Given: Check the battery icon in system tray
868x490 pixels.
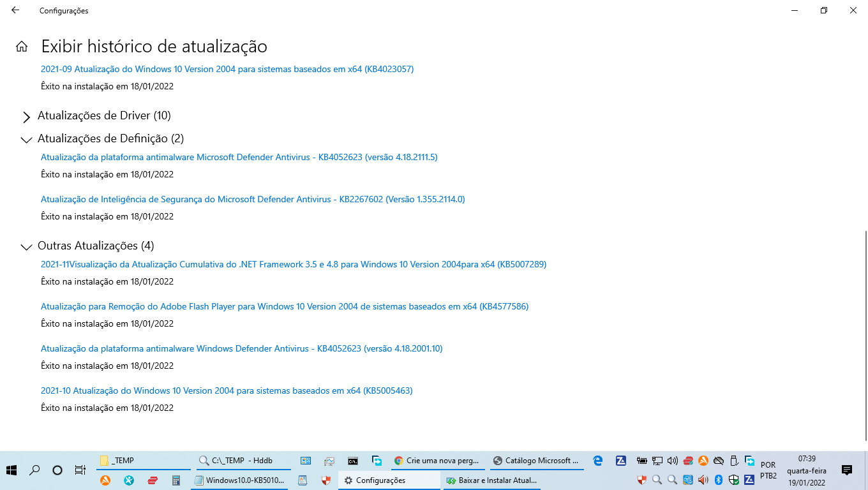Looking at the screenshot, I should [x=642, y=461].
